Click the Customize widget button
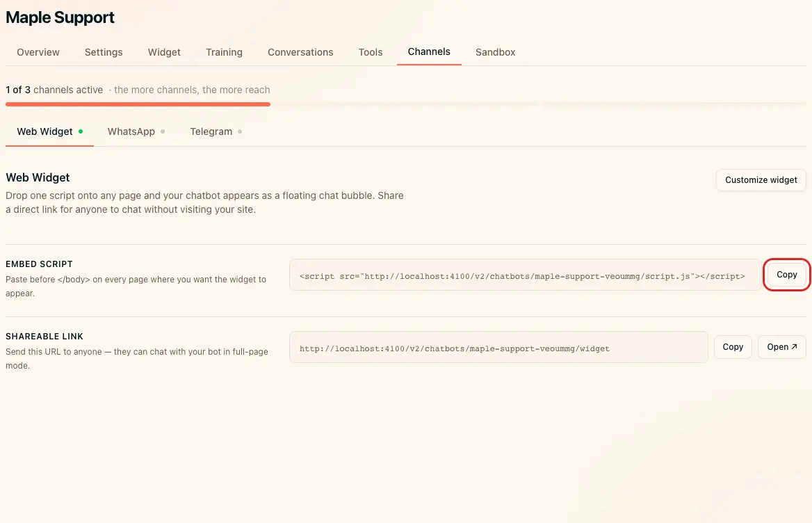 point(761,179)
